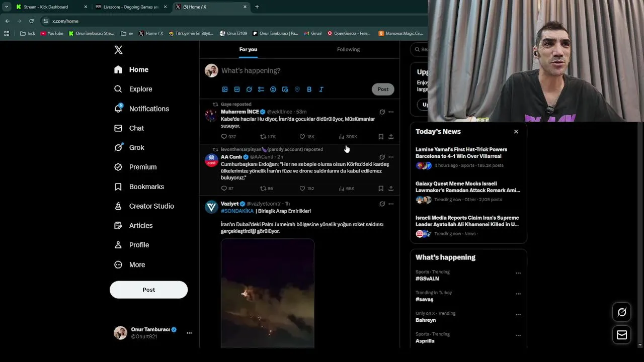Viewport: 644px width, 362px height.
Task: Open the emoji picker in the composer
Action: 273,89
